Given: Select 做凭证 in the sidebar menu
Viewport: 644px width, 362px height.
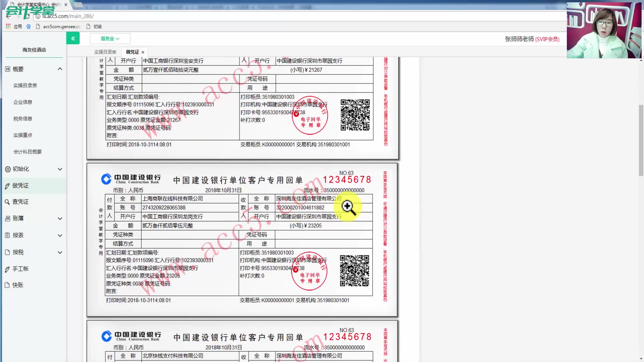Looking at the screenshot, I should [20, 186].
